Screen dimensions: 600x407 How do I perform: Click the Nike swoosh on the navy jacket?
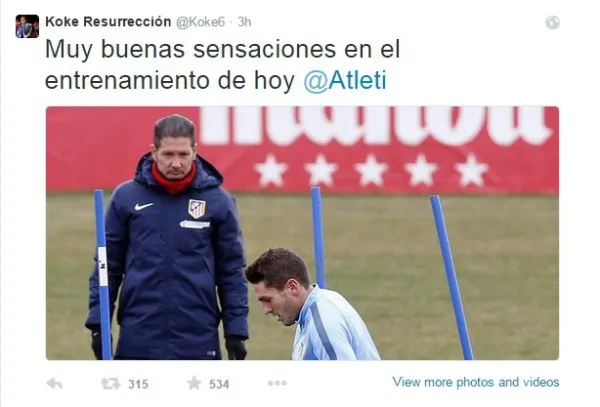tap(143, 207)
